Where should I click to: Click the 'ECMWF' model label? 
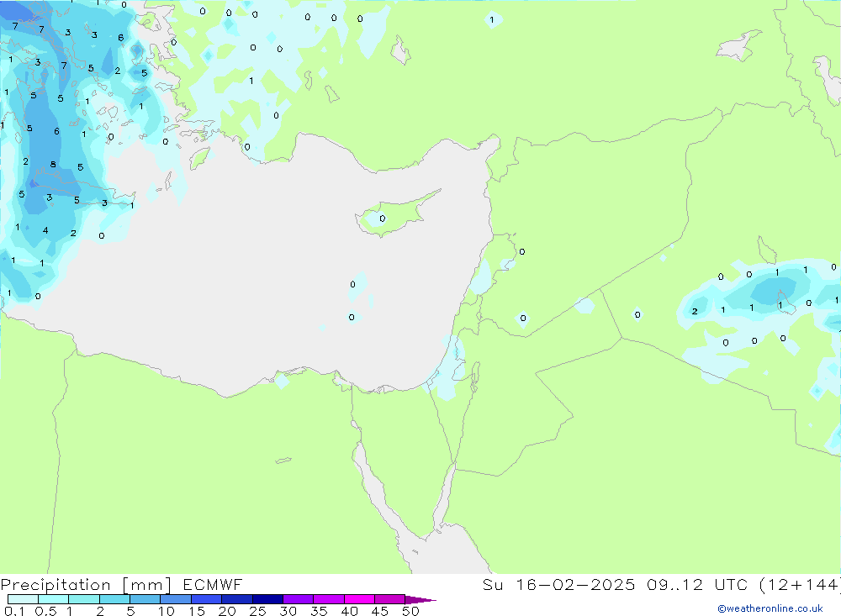(213, 584)
